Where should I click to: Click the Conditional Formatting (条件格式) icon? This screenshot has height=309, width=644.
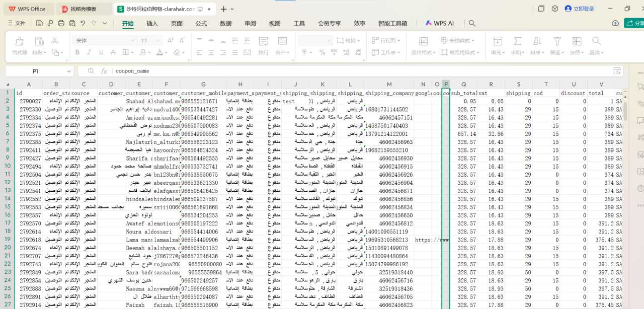424,41
